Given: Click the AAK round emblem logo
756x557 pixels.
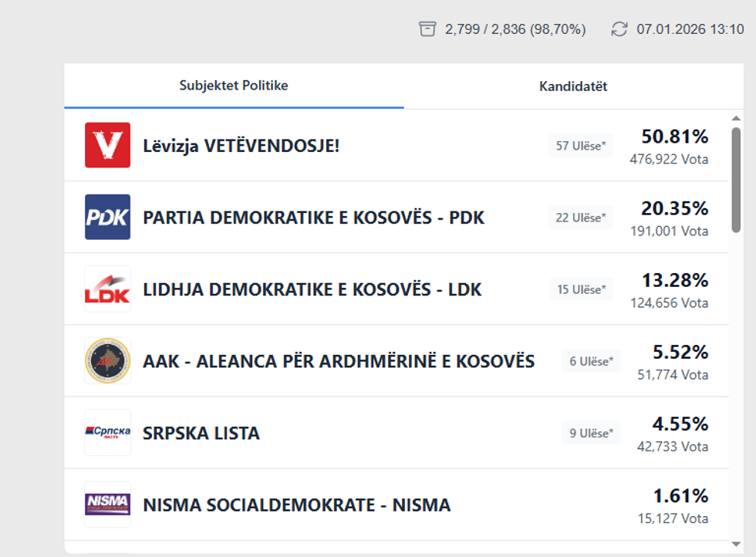Looking at the screenshot, I should [107, 361].
